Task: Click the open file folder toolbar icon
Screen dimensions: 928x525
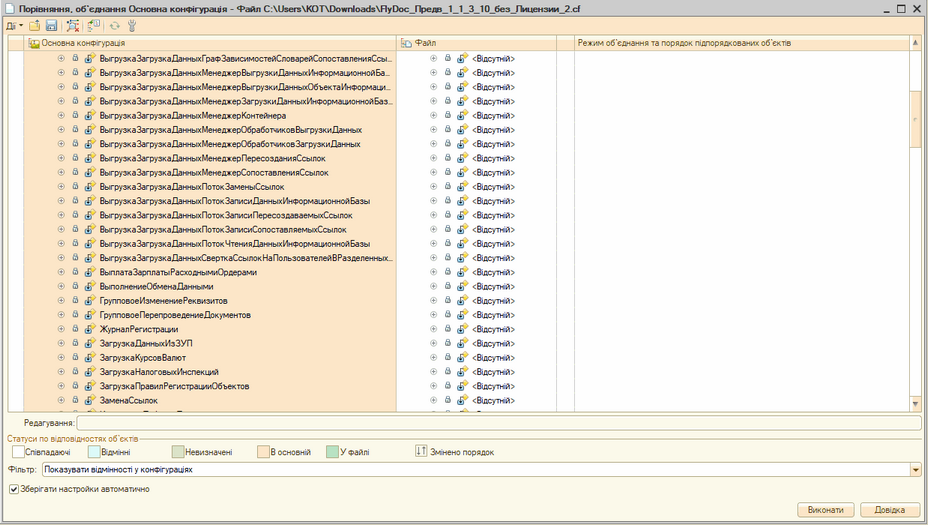Action: point(34,25)
